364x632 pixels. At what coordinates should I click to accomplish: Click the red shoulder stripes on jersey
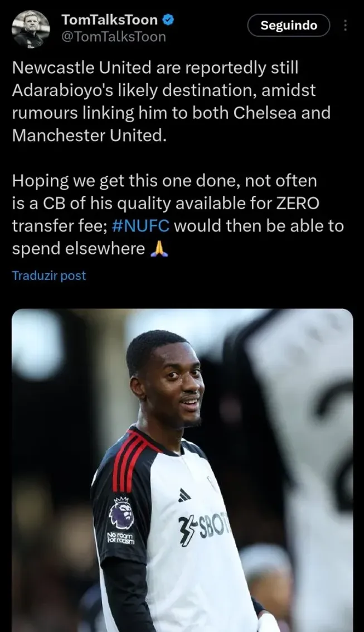pos(130,460)
